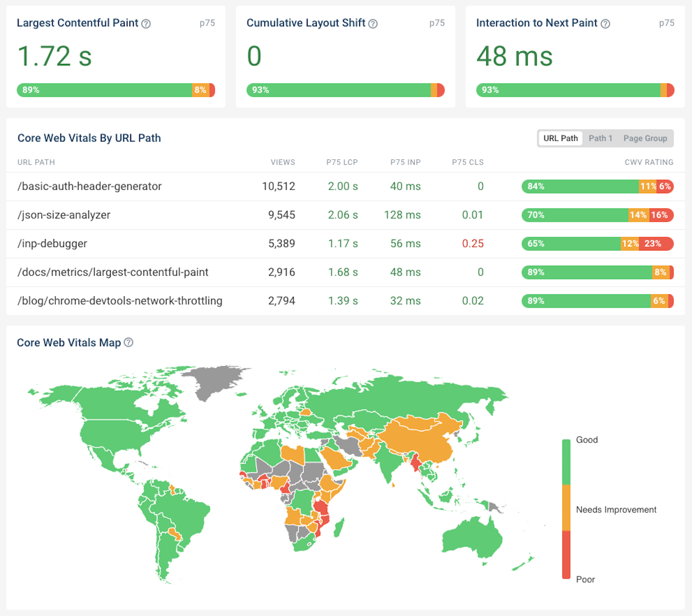Open help for Cumulative Layout Shift metric

[x=373, y=24]
